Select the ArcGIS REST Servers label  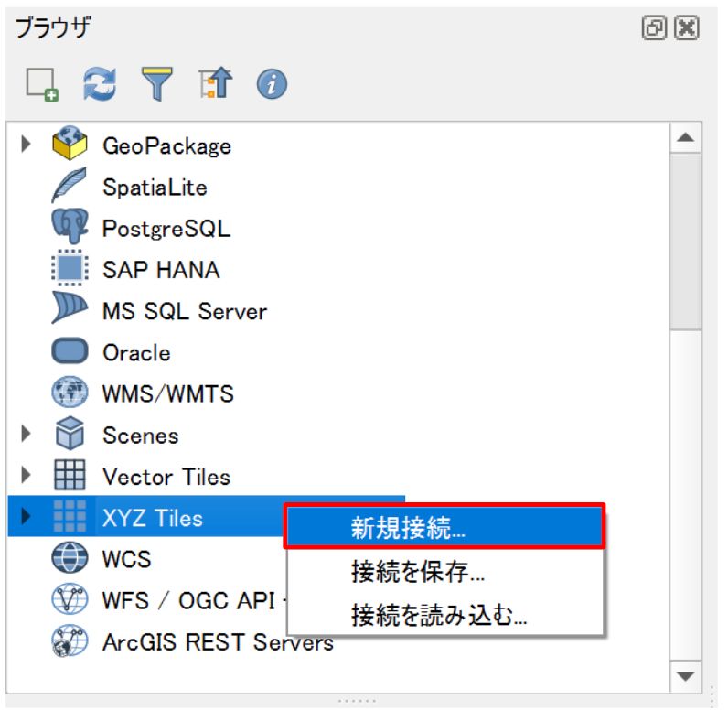pyautogui.click(x=218, y=642)
